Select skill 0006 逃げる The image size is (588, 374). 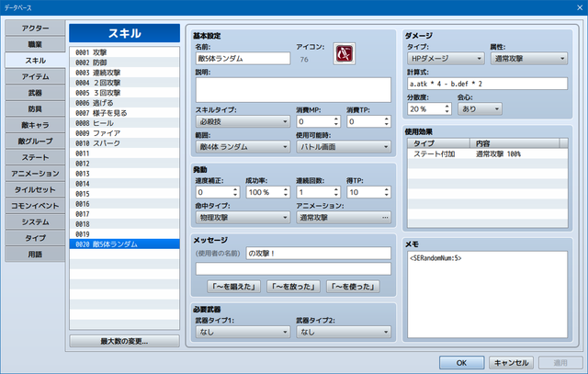(x=125, y=103)
